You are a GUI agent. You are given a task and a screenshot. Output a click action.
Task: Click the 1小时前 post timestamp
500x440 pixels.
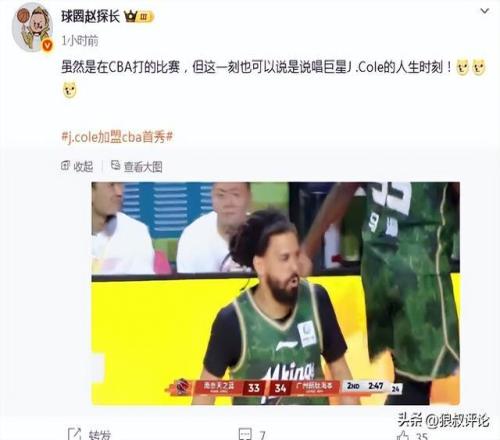80,41
